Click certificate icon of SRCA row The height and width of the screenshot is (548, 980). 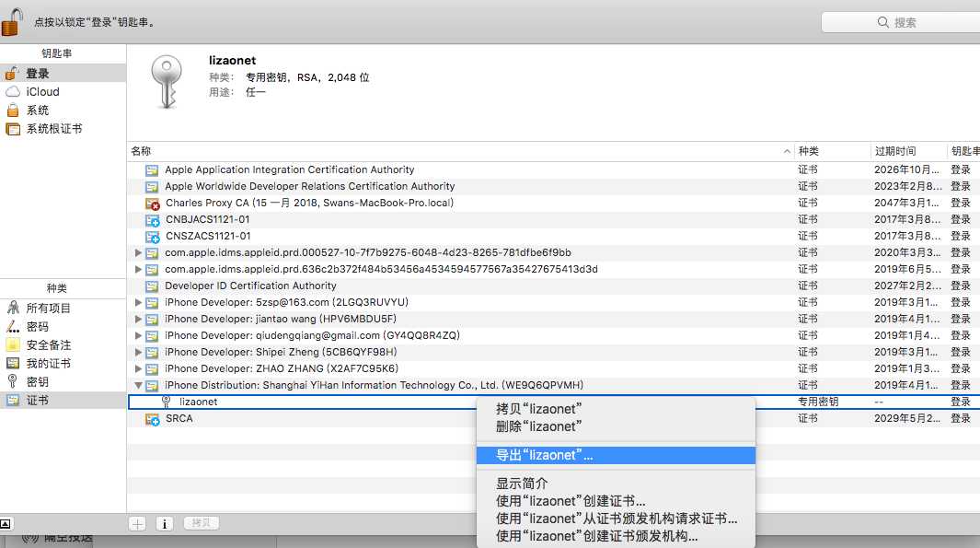pyautogui.click(x=153, y=419)
